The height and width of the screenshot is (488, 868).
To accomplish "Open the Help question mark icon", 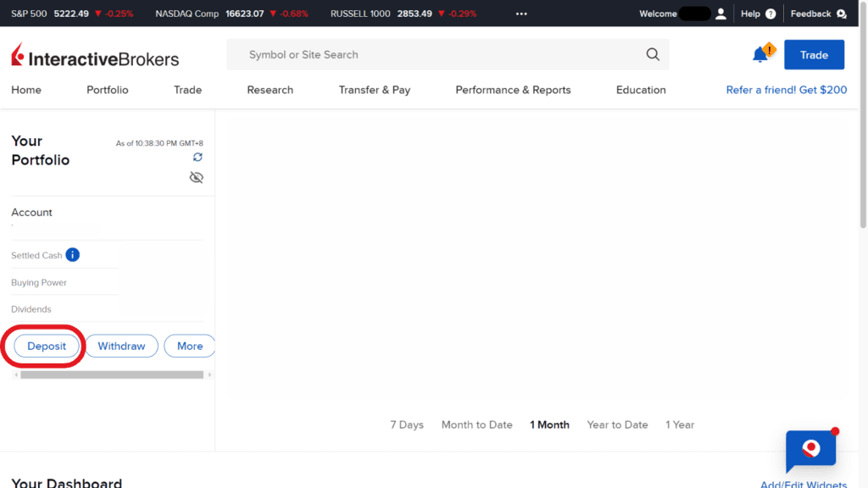I will coord(771,14).
